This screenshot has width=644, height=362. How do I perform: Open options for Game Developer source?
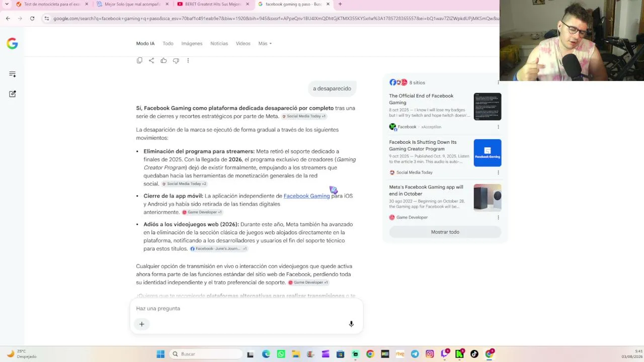pyautogui.click(x=498, y=218)
